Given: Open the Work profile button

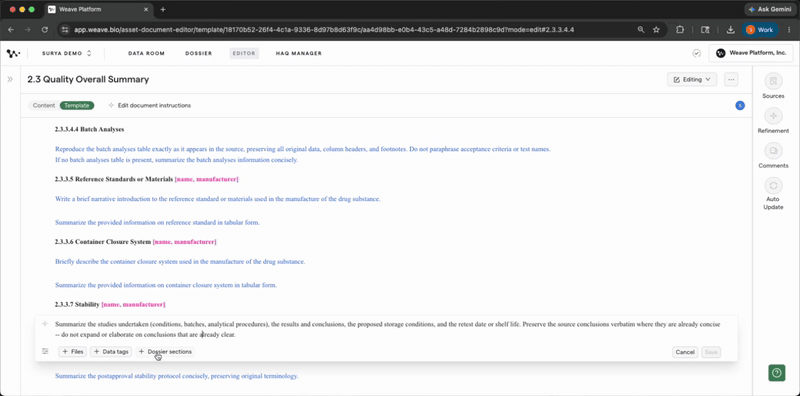Looking at the screenshot, I should tap(760, 30).
